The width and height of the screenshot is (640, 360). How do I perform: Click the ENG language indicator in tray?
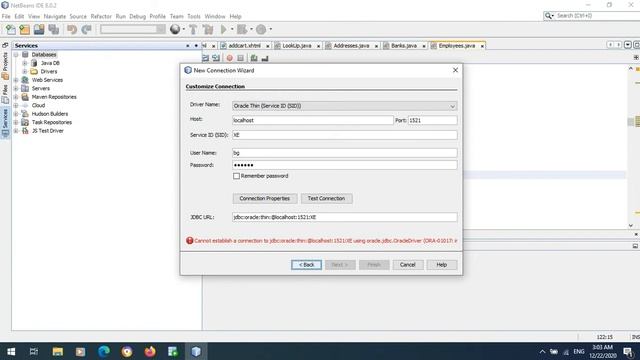click(579, 351)
